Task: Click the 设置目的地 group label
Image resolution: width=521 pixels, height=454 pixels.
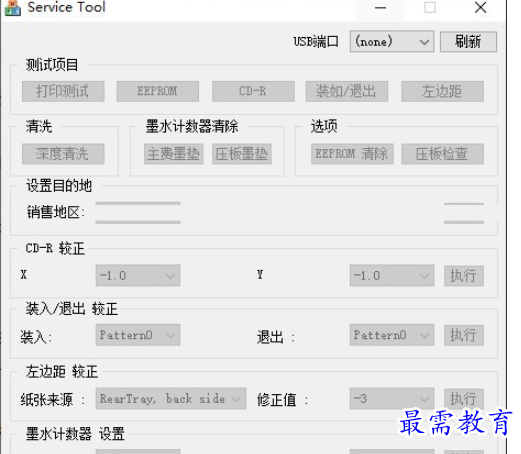Action: [59, 186]
